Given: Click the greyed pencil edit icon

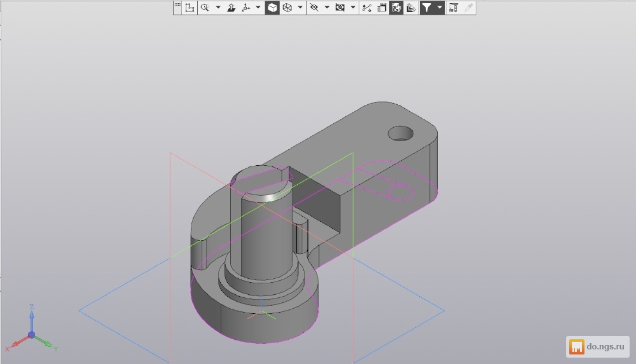Looking at the screenshot, I should [x=469, y=8].
